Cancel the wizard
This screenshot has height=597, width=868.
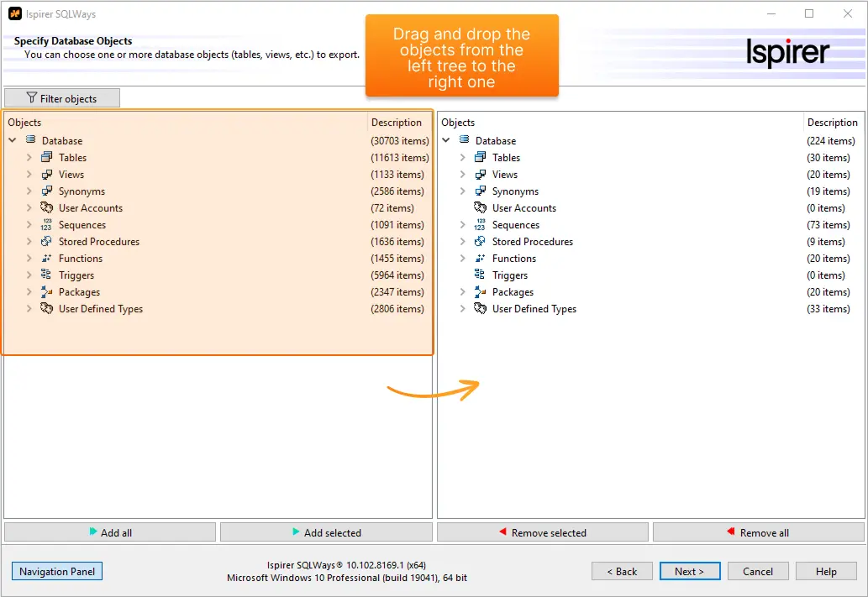(x=758, y=571)
